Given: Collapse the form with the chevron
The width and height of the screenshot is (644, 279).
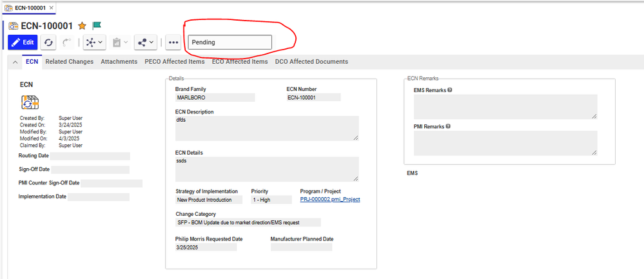Looking at the screenshot, I should tap(15, 62).
